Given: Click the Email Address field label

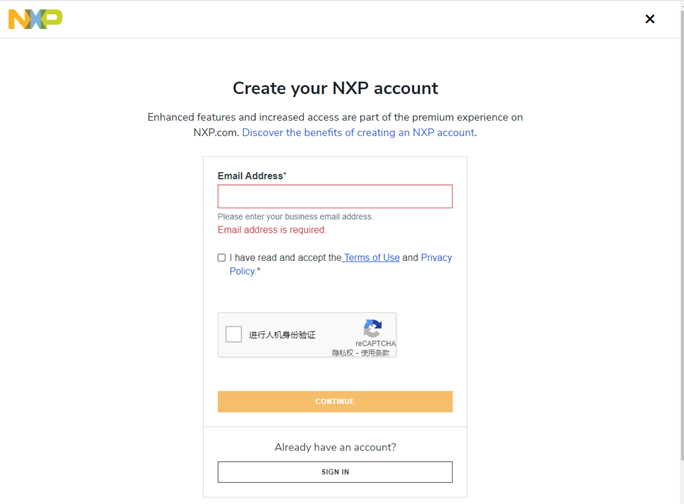Looking at the screenshot, I should click(x=252, y=176).
